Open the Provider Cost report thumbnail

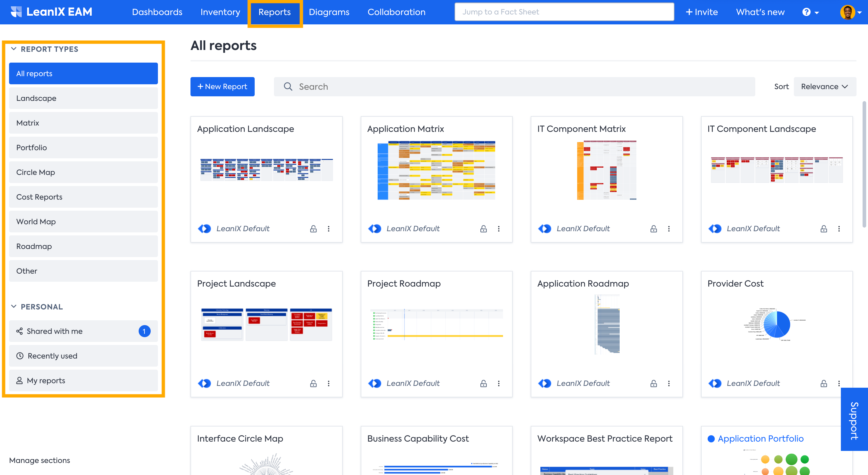point(777,325)
